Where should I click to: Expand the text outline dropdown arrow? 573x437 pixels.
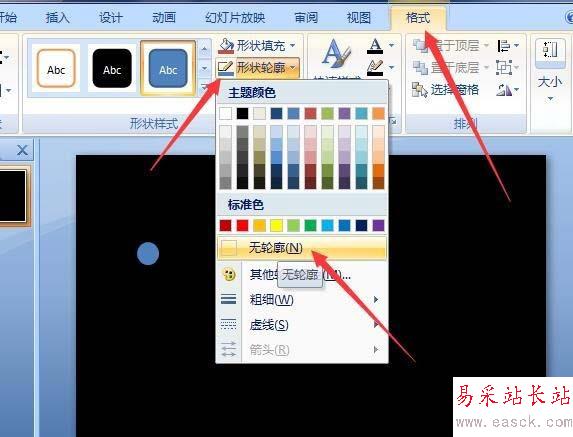point(391,68)
